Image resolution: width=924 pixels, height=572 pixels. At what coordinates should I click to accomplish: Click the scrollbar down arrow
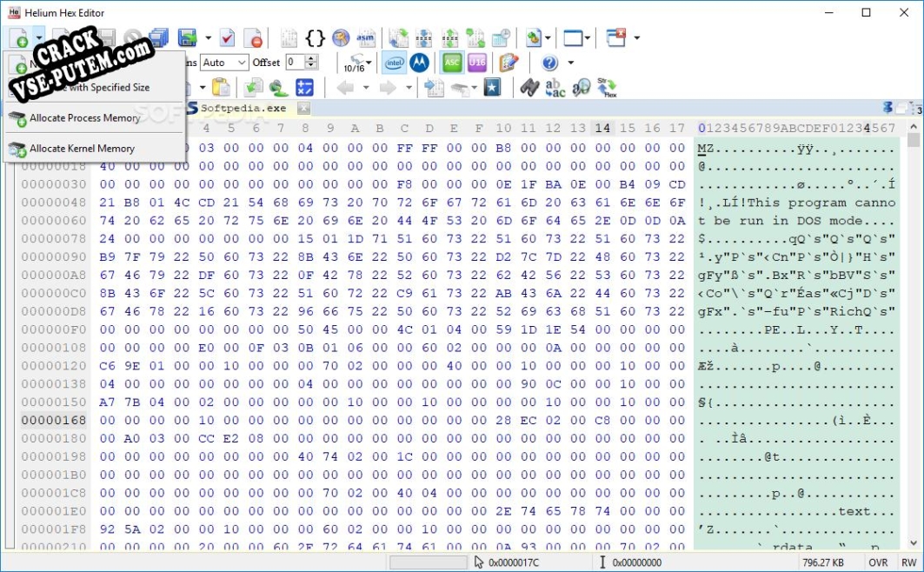[x=914, y=543]
